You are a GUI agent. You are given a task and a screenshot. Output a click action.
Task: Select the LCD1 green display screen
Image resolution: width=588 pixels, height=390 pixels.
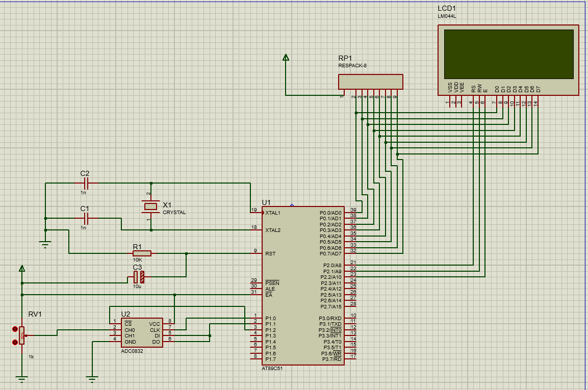(508, 54)
